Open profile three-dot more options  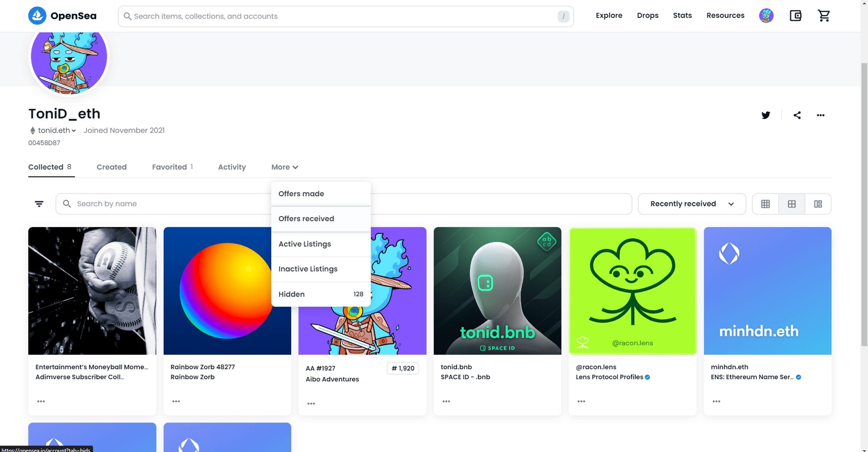pos(820,115)
